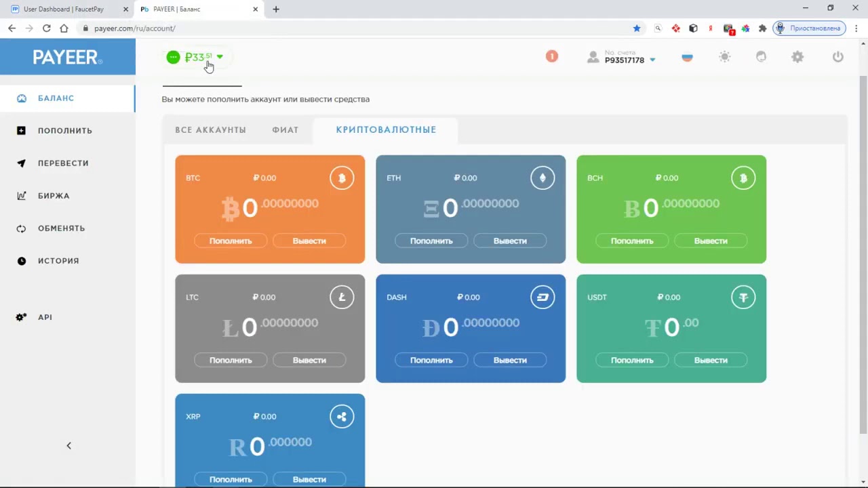Click Вывести on BTC card

point(309,241)
